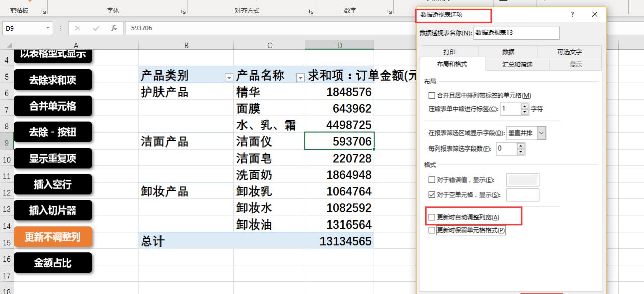Click the 每列报表筛选字段数 value field

click(507, 149)
